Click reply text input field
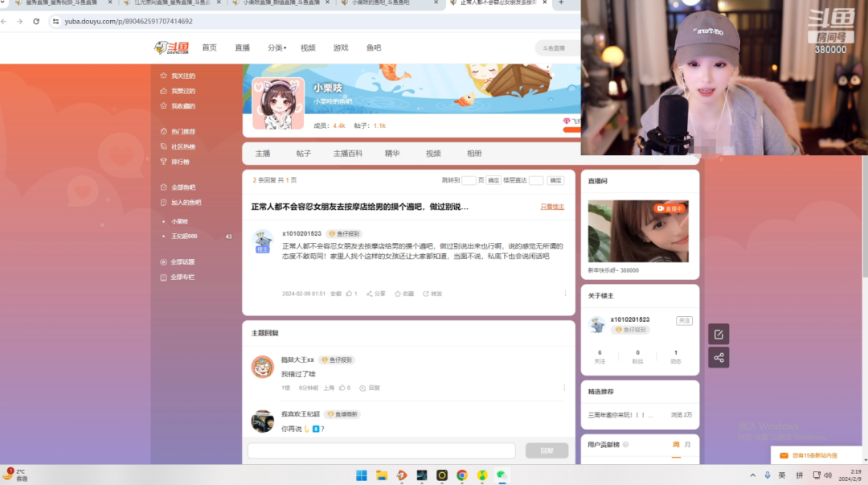This screenshot has width=868, height=485. point(382,450)
